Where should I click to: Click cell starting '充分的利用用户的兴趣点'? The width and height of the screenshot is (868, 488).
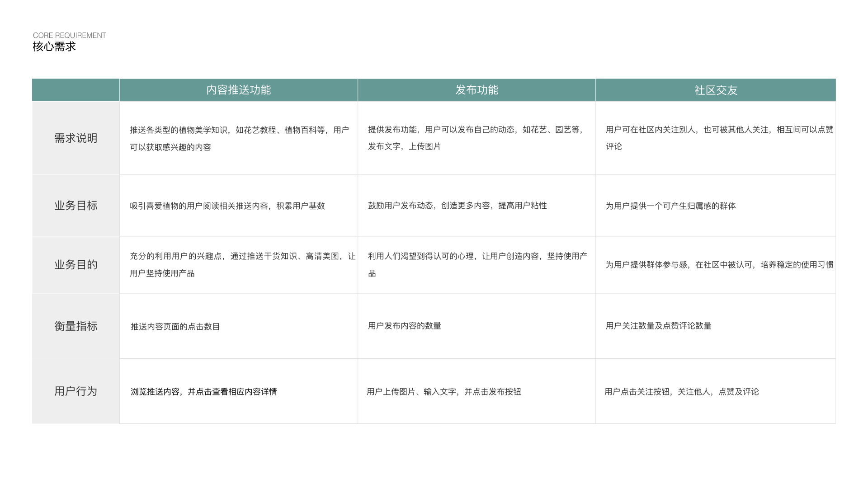click(x=239, y=265)
